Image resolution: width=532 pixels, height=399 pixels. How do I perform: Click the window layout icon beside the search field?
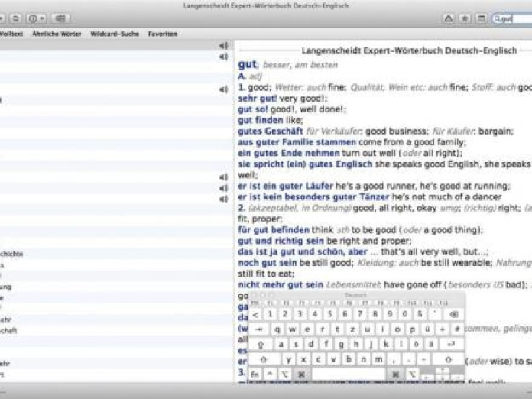pos(481,18)
